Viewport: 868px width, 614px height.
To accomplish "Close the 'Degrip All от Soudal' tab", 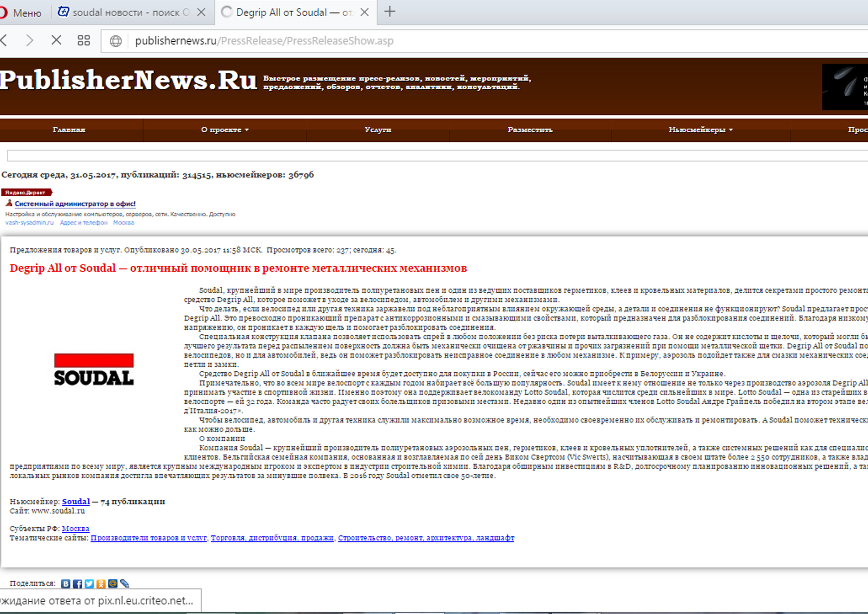I will (x=364, y=12).
